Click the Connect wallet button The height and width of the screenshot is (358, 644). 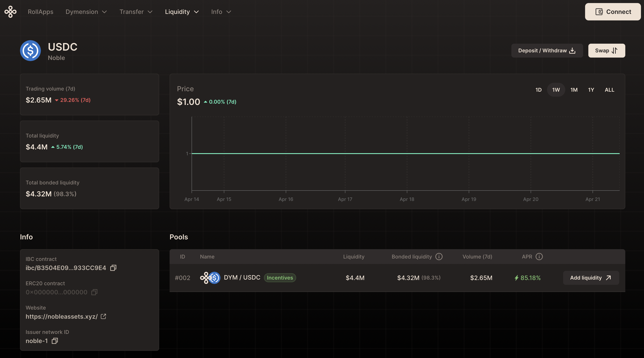coord(613,12)
